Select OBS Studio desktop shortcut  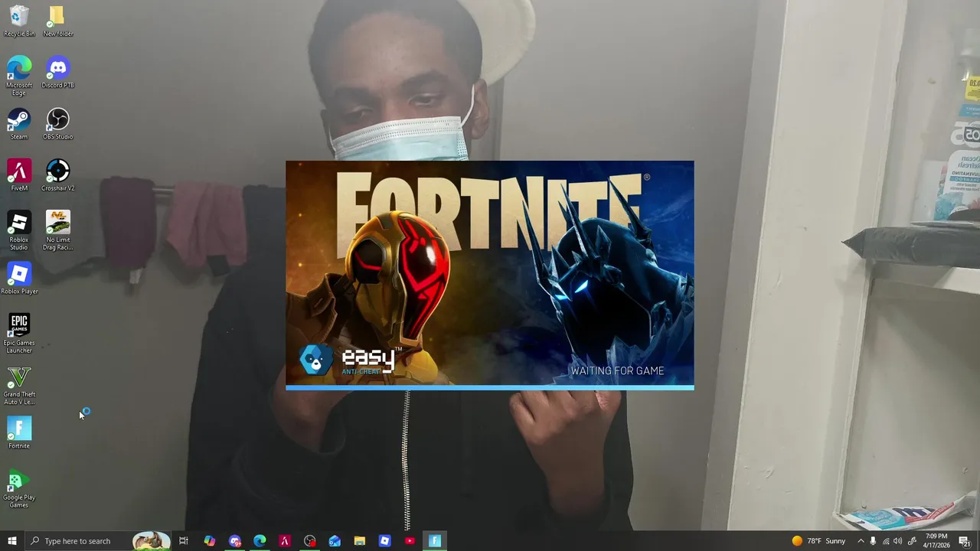pos(57,124)
